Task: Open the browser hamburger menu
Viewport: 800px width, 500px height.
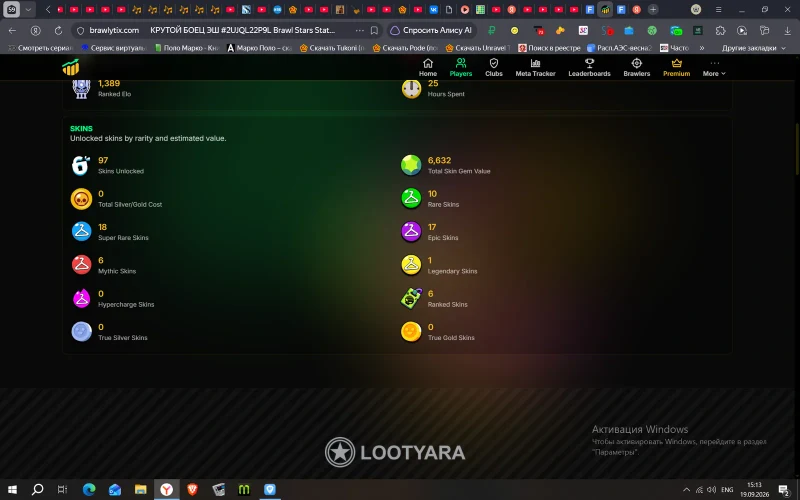Action: 718,9
